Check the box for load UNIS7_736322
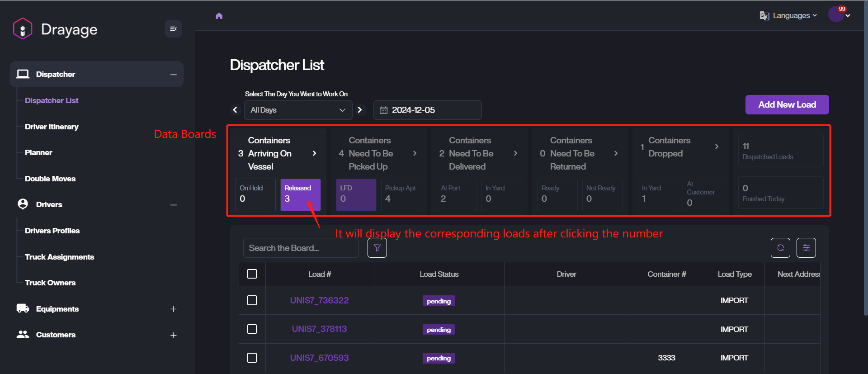This screenshot has height=374, width=868. pyautogui.click(x=252, y=300)
